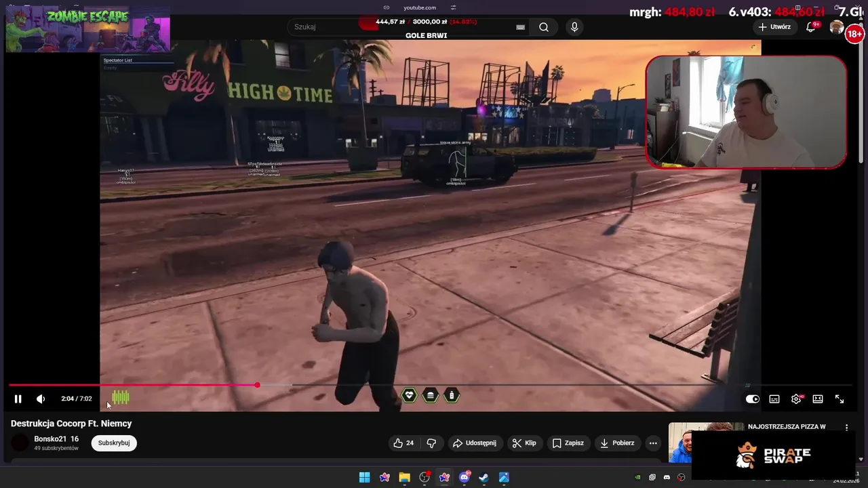Viewport: 868px width, 488px height.
Task: Run search with magnifier icon
Action: [x=544, y=27]
